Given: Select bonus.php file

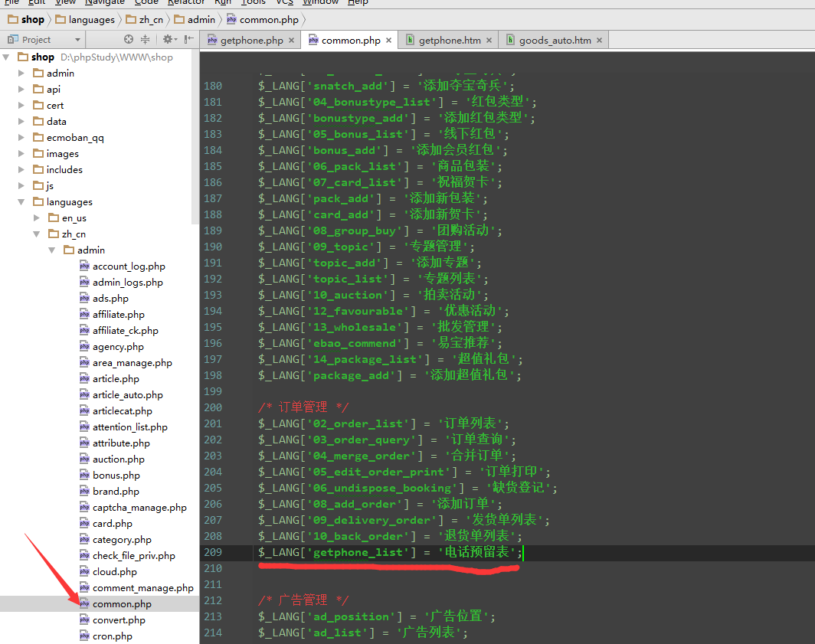Looking at the screenshot, I should (116, 476).
